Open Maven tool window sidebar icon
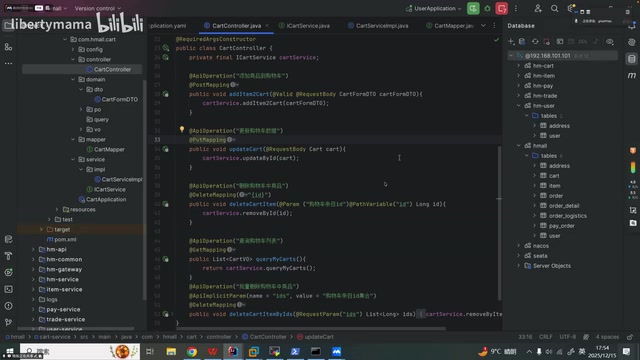The image size is (640, 360). click(x=632, y=76)
